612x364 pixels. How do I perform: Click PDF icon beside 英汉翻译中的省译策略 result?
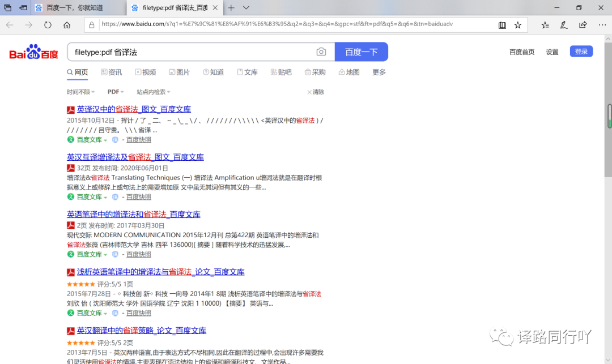(71, 331)
